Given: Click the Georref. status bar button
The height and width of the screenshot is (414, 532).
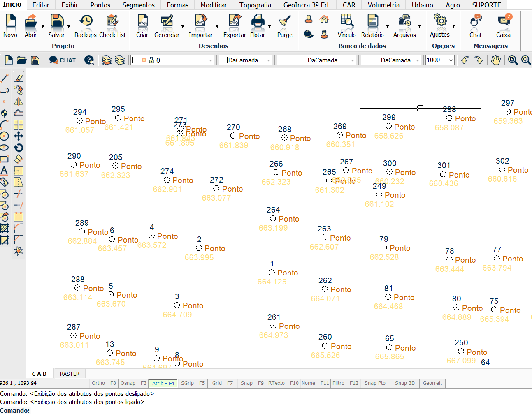Looking at the screenshot, I should (x=432, y=383).
